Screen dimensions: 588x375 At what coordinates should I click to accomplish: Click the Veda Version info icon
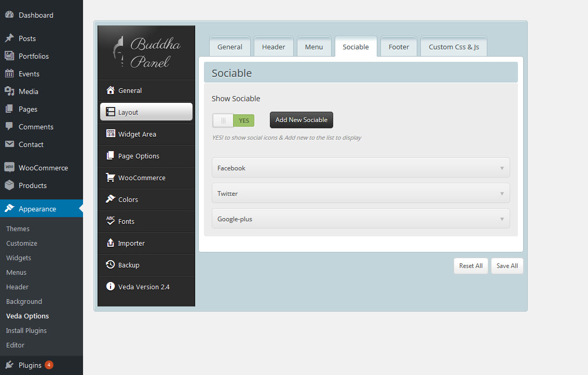point(110,286)
